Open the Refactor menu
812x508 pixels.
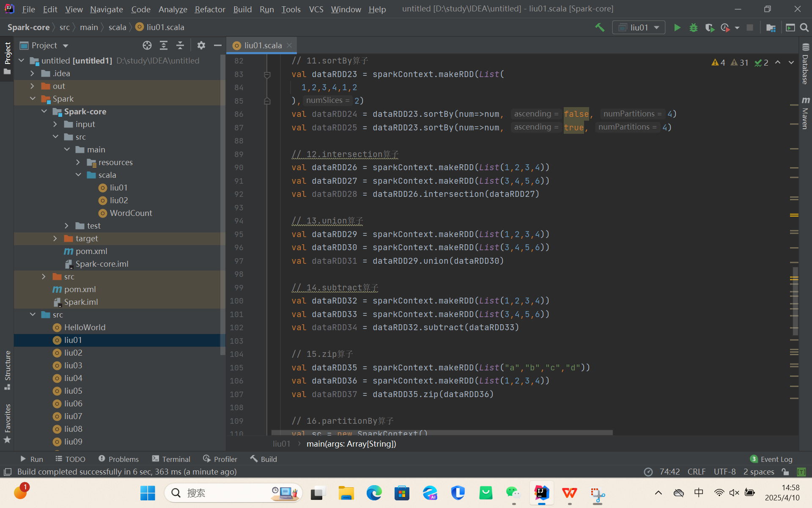[210, 9]
